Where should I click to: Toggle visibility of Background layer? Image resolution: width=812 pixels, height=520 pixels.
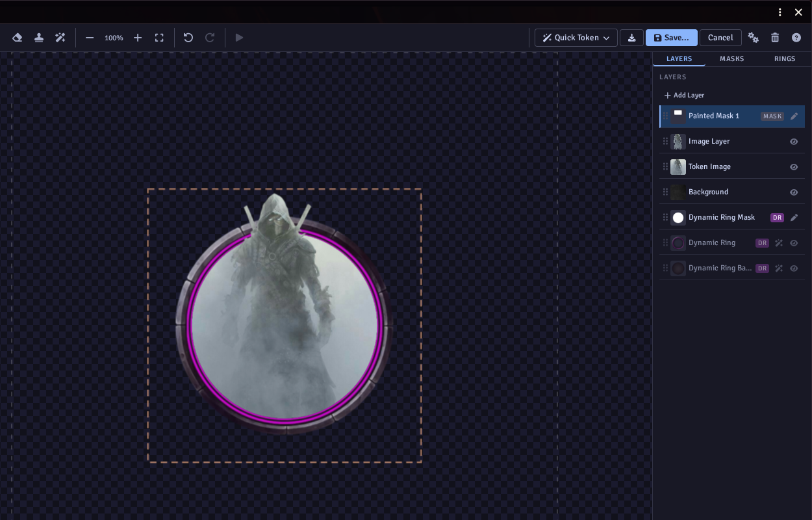click(x=794, y=192)
